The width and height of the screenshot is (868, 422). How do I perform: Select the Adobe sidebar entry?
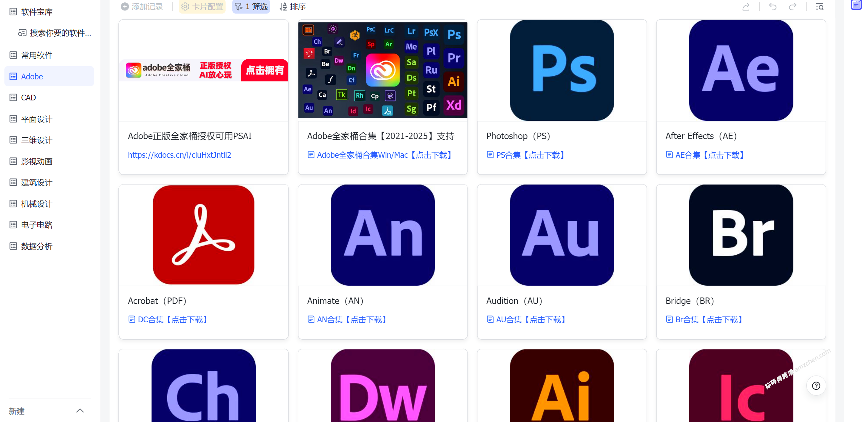(x=49, y=76)
